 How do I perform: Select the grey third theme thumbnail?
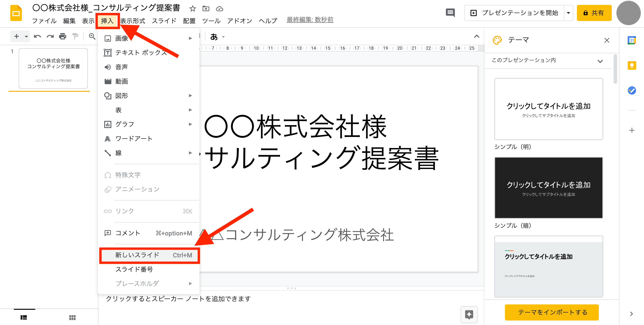[x=549, y=266]
